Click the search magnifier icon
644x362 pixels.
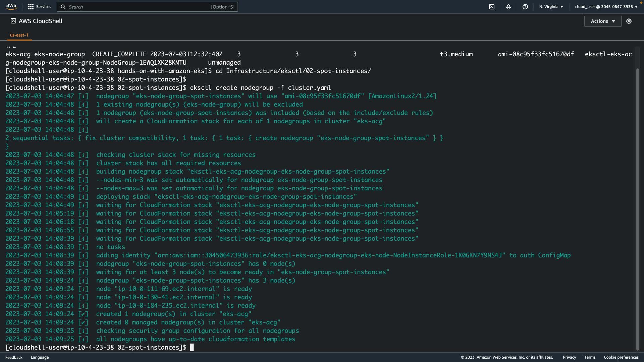tap(63, 7)
